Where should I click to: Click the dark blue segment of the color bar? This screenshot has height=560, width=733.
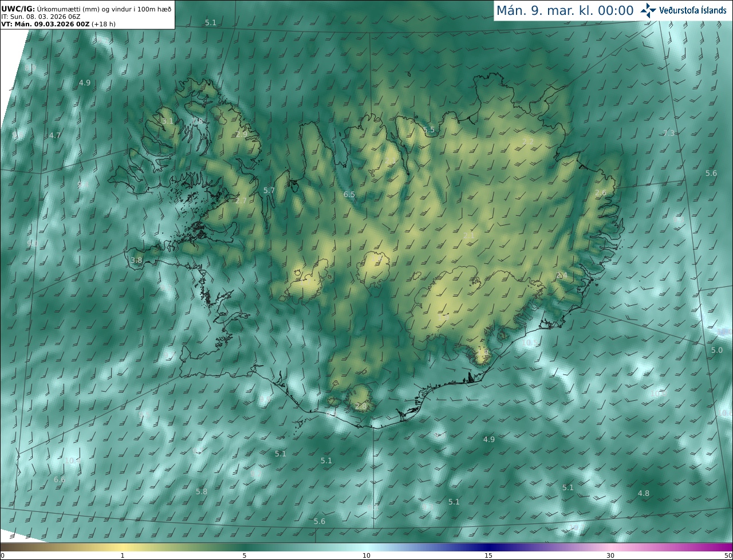click(x=488, y=547)
